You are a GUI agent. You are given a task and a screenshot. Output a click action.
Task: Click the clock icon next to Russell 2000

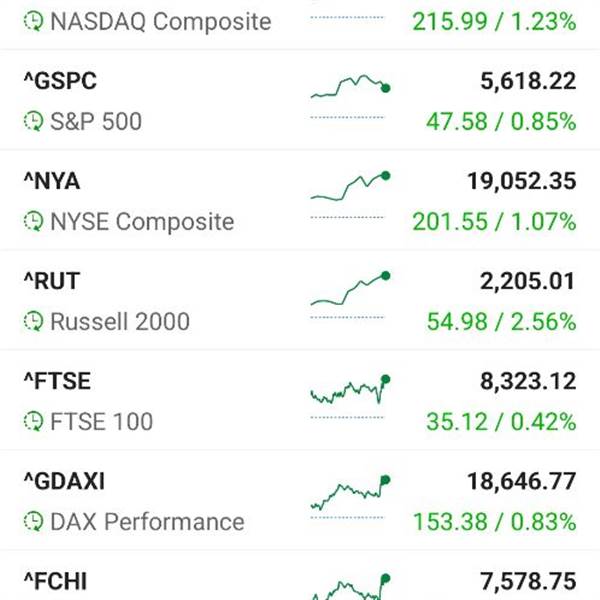click(x=34, y=321)
